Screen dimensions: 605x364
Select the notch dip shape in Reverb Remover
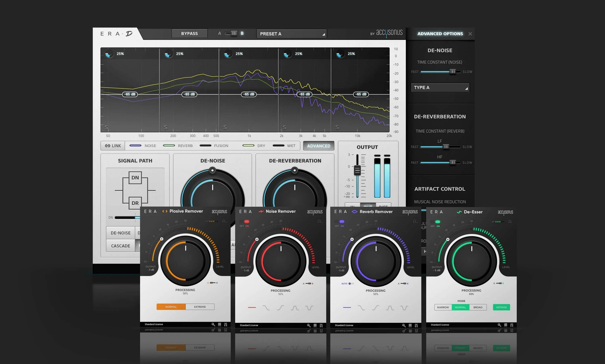404,308
